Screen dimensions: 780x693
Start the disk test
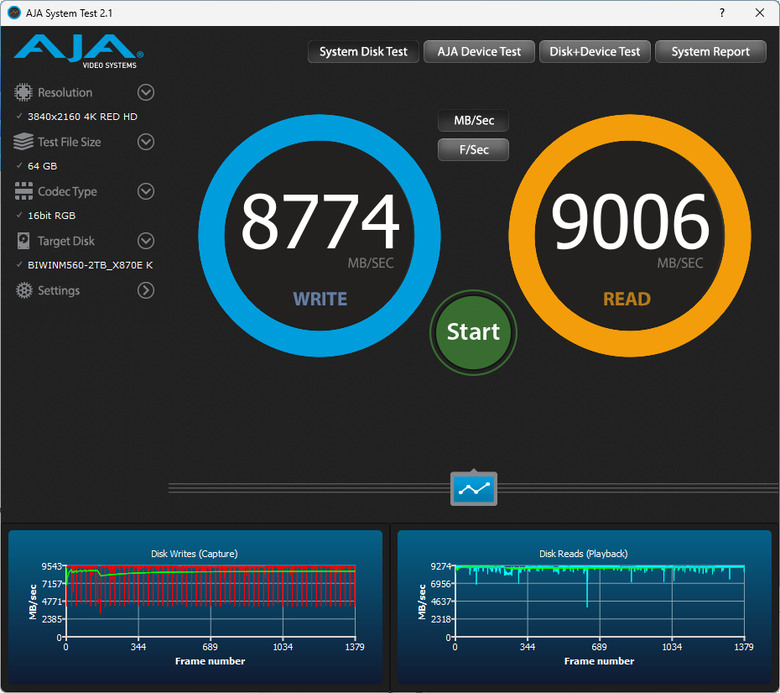[473, 332]
